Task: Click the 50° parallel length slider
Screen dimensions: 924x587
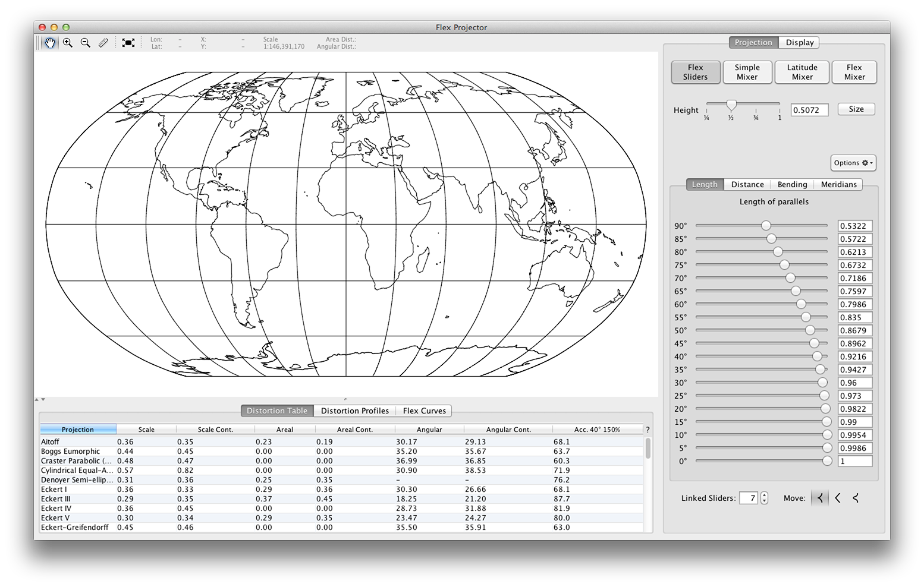Action: [761, 330]
